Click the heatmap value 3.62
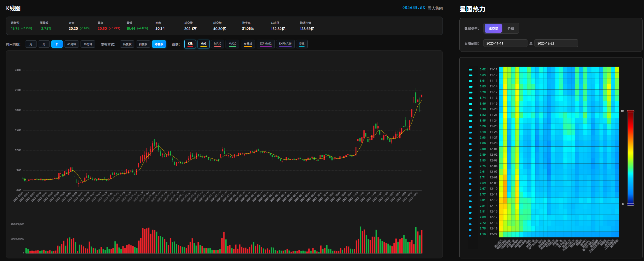Image resolution: width=644 pixels, height=261 pixels. click(x=482, y=69)
